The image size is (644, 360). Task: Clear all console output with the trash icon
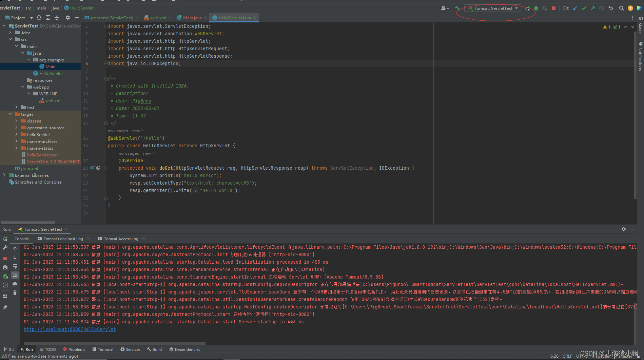coord(15,292)
